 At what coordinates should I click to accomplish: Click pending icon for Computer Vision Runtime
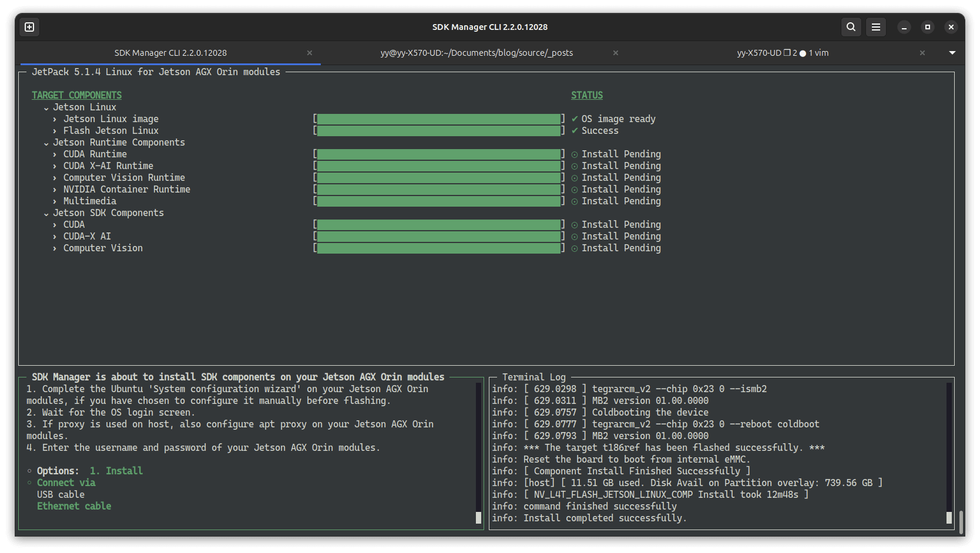point(575,178)
